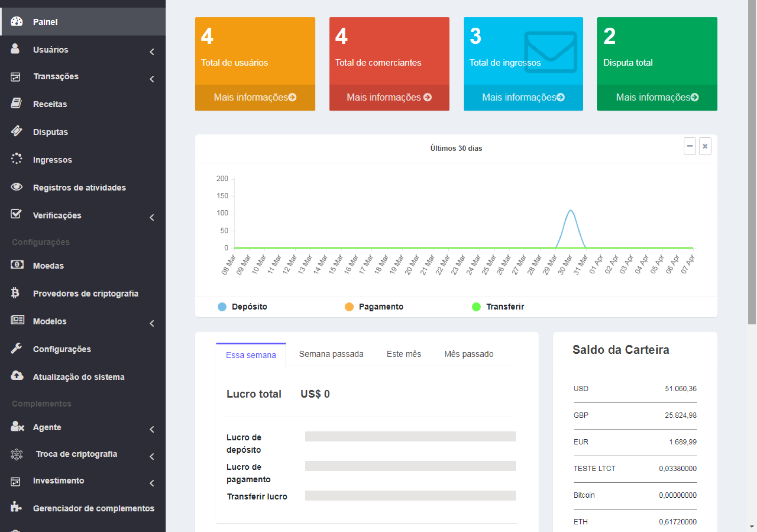The height and width of the screenshot is (532, 757).
Task: Click the Painel dashboard gauge icon
Action: point(17,21)
